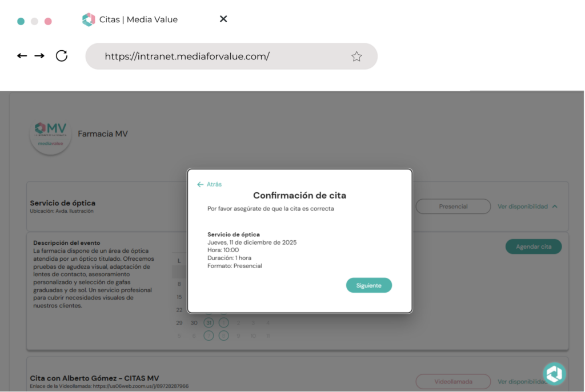Pick circled day 7 in the calendar
Screen dimensions: 585x392
(x=209, y=336)
